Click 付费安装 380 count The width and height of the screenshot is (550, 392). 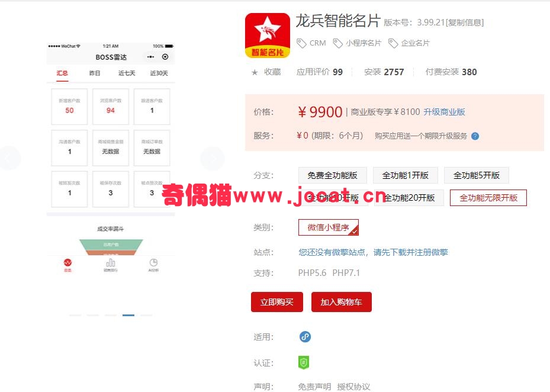click(451, 72)
